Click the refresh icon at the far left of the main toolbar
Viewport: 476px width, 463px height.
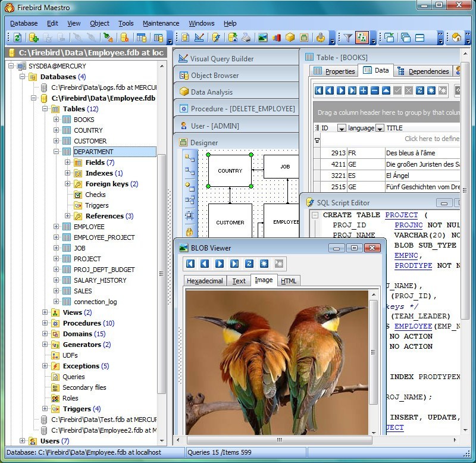tap(17, 37)
